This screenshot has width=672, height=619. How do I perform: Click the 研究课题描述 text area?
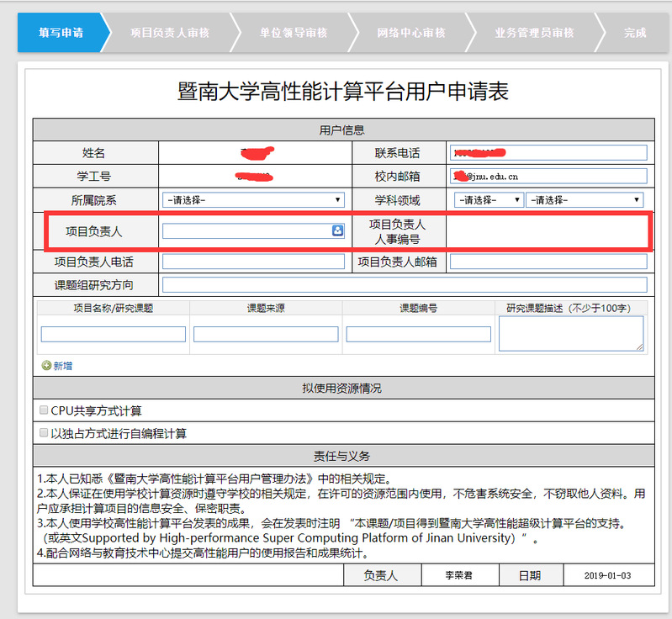coord(571,334)
